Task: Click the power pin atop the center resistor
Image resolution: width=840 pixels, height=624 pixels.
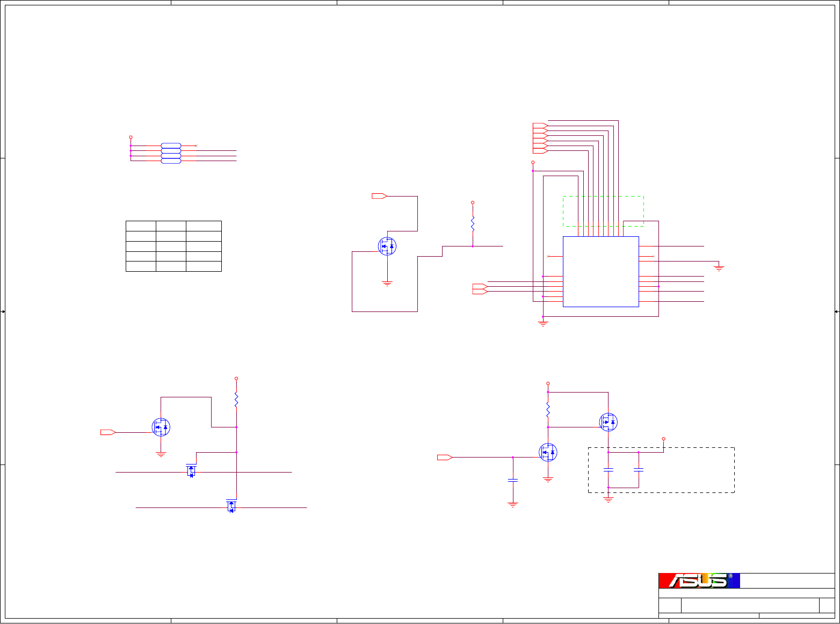Action: tap(473, 203)
